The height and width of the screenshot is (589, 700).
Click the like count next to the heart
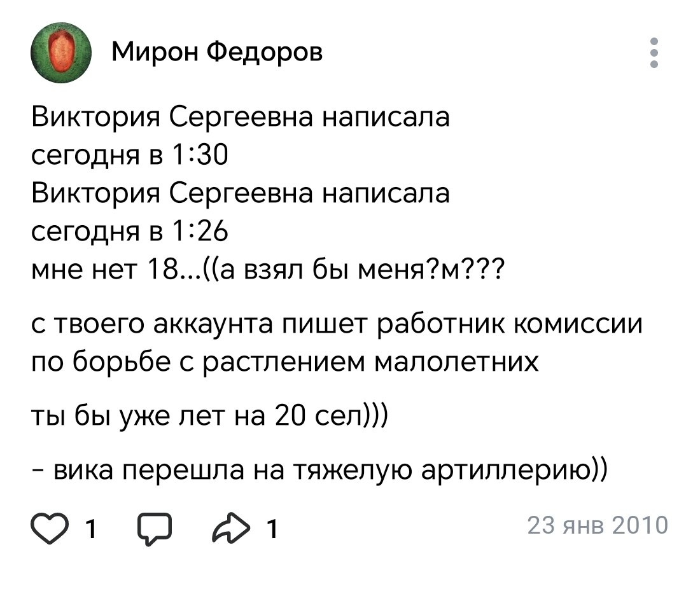point(91,529)
